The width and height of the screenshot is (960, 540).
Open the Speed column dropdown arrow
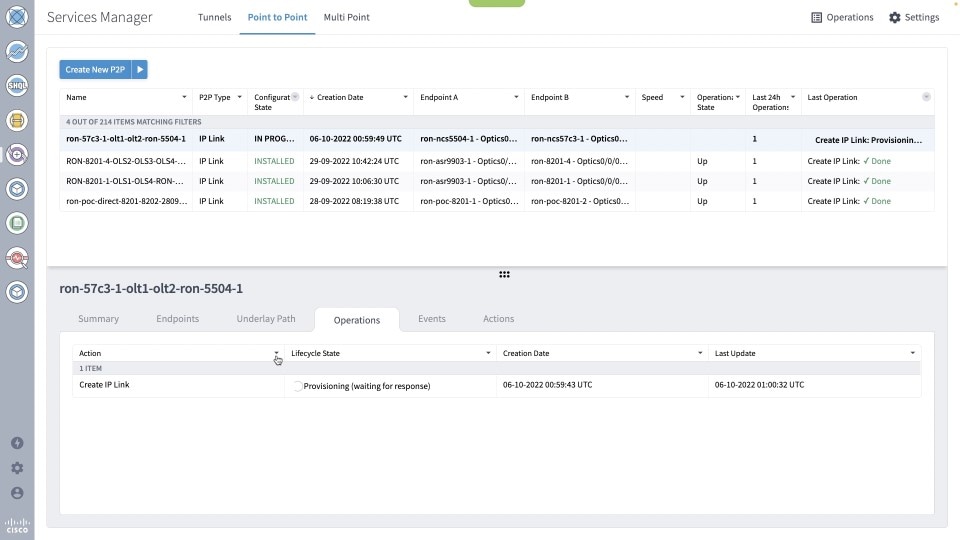pyautogui.click(x=682, y=97)
